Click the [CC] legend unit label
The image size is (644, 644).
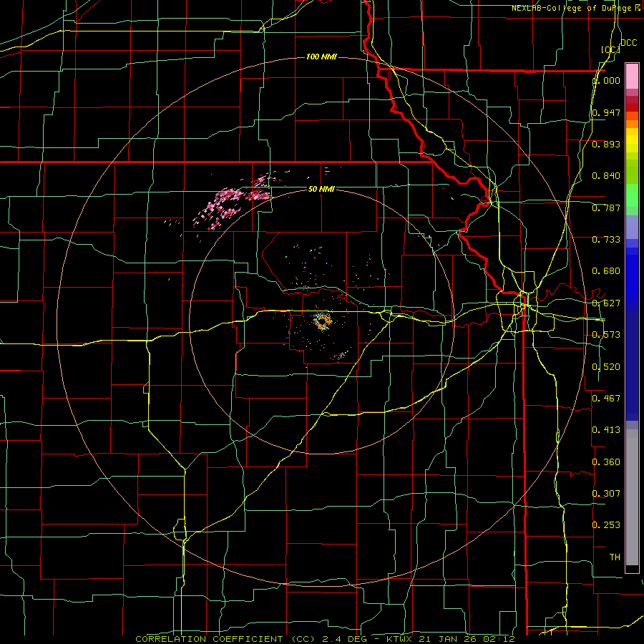point(610,49)
